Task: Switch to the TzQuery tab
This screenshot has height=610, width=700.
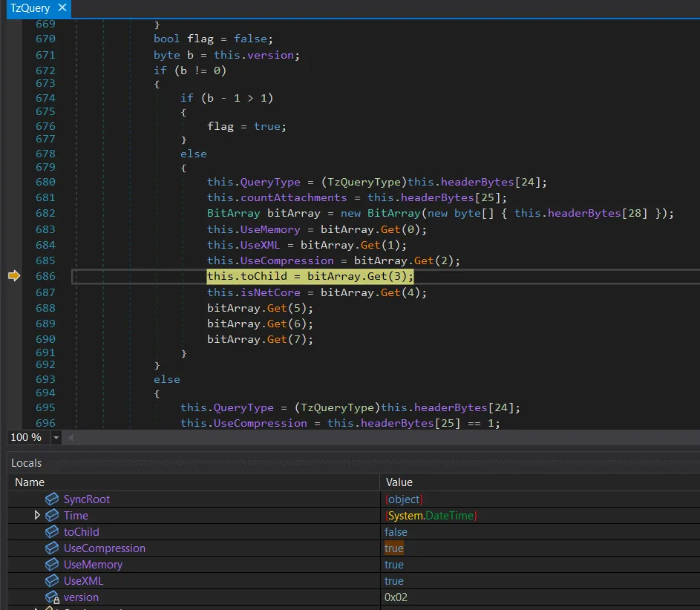Action: (30, 8)
